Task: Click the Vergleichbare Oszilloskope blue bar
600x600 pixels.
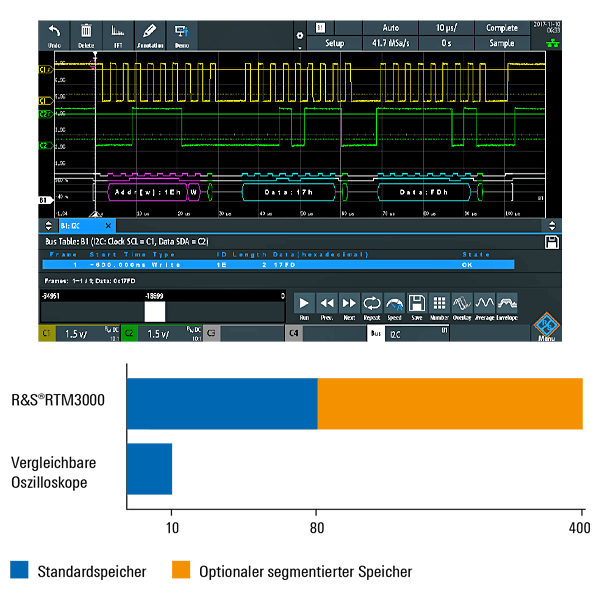Action: 149,469
